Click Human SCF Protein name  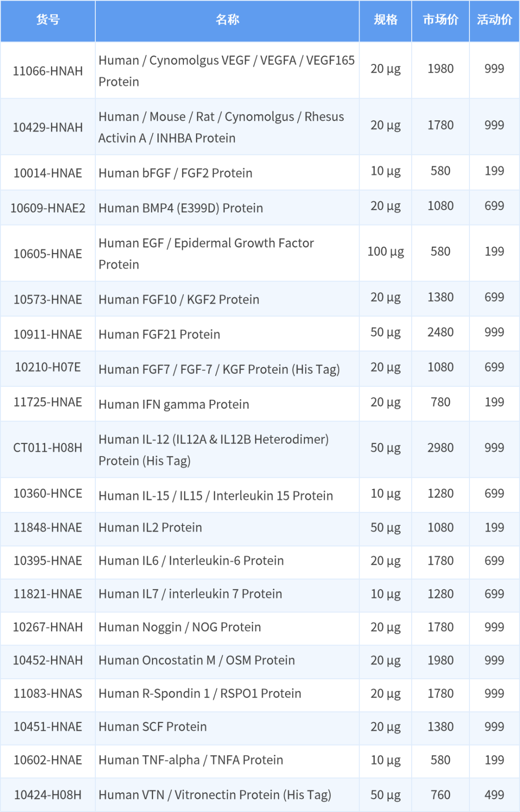[153, 727]
